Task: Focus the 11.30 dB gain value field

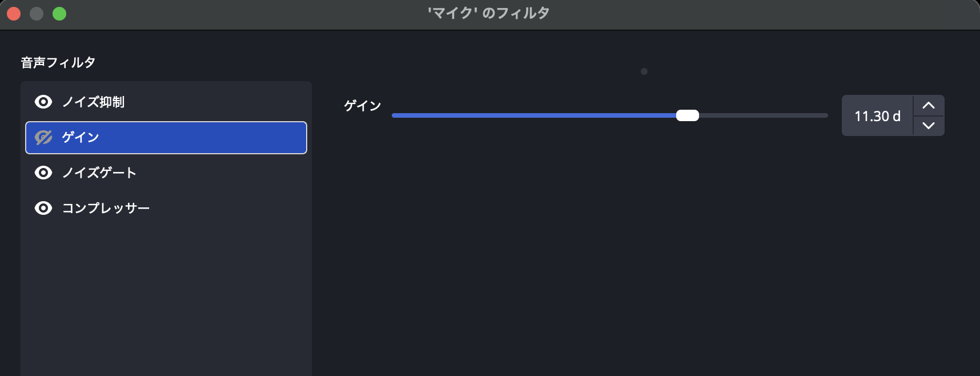Action: coord(877,116)
